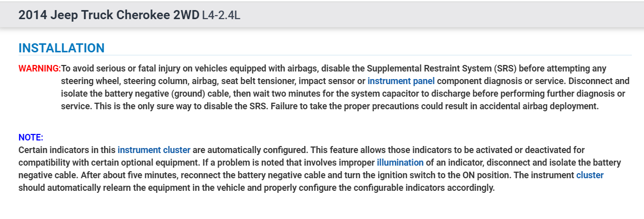Click the blue "NOTE:" label
This screenshot has height=219, width=644.
[x=31, y=137]
